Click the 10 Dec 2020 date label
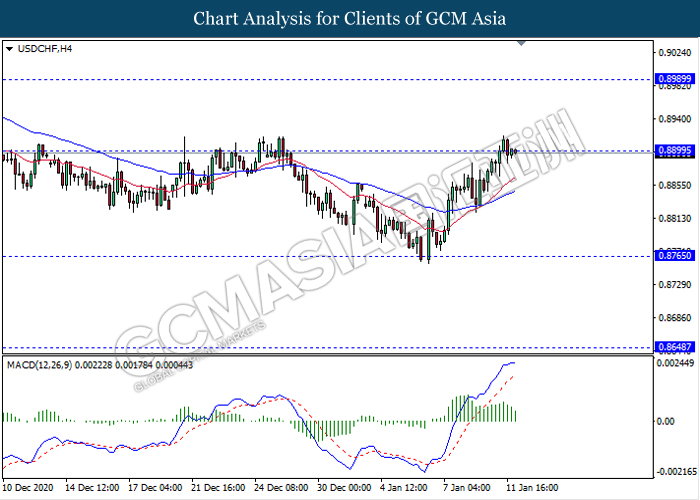Screen dimensions: 700x500 (x=27, y=489)
